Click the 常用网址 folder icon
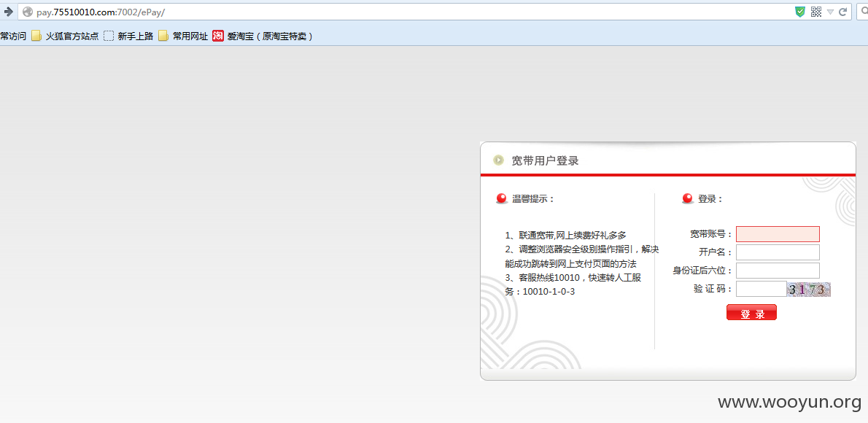The height and width of the screenshot is (423, 868). [x=163, y=36]
